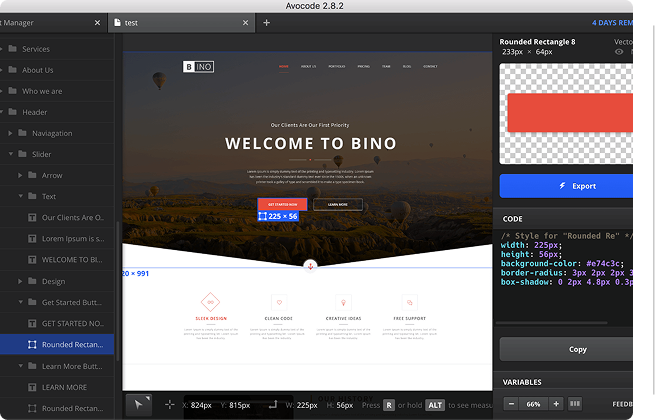
Task: Click the folder icon beside Naviagation
Action: point(23,133)
